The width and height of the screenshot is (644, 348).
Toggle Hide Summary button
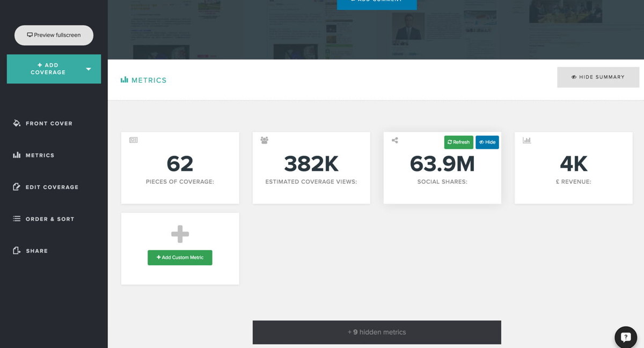point(598,77)
